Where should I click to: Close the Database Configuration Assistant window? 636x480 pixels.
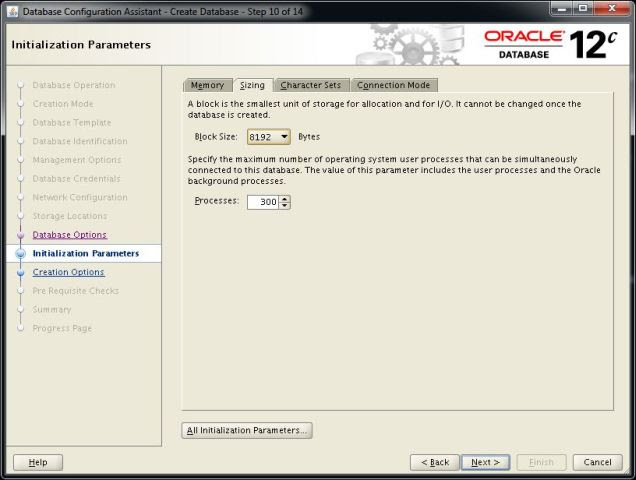pos(612,9)
